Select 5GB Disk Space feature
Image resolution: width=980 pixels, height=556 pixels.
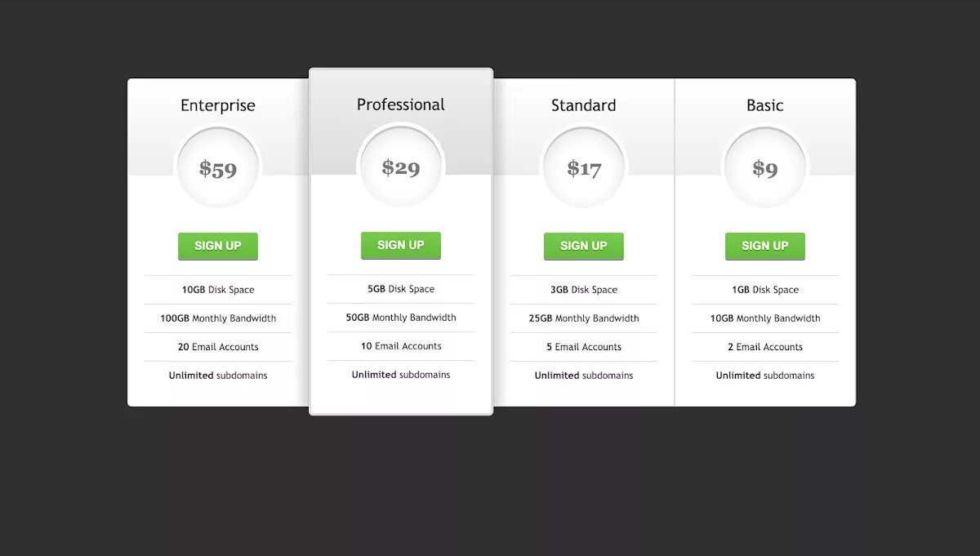tap(401, 289)
